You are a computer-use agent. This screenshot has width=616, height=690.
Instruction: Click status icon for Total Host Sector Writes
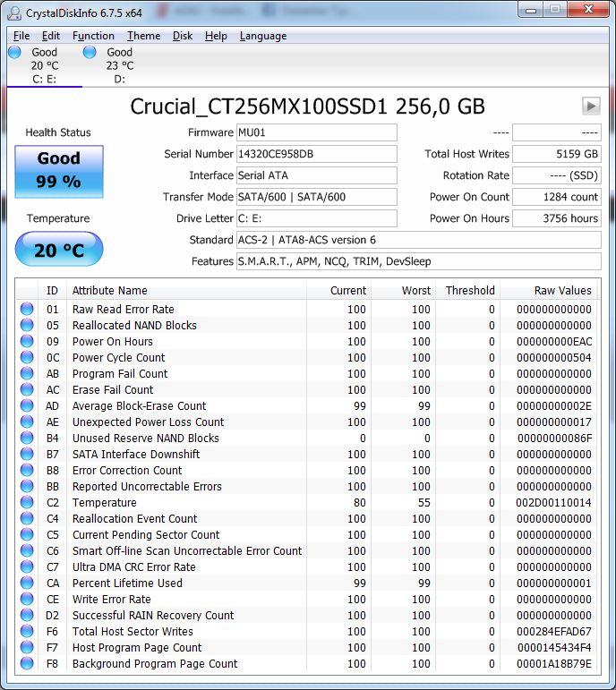[x=27, y=631]
